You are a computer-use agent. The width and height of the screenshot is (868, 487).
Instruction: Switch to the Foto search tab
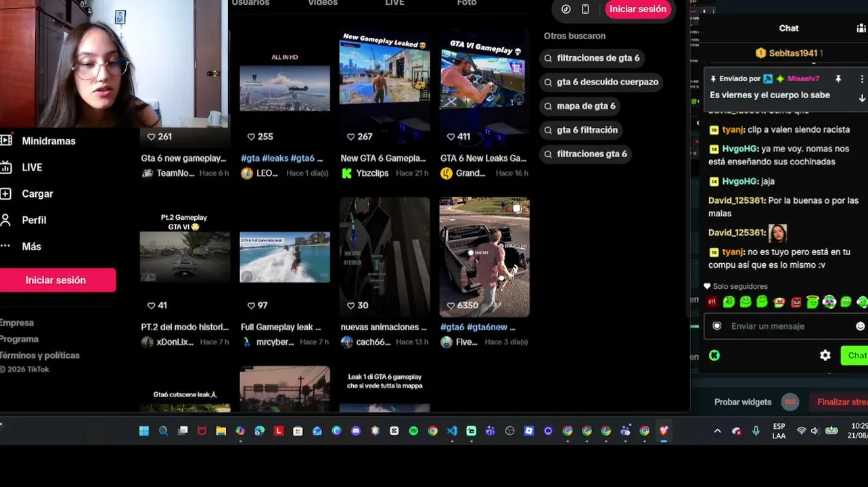467,3
